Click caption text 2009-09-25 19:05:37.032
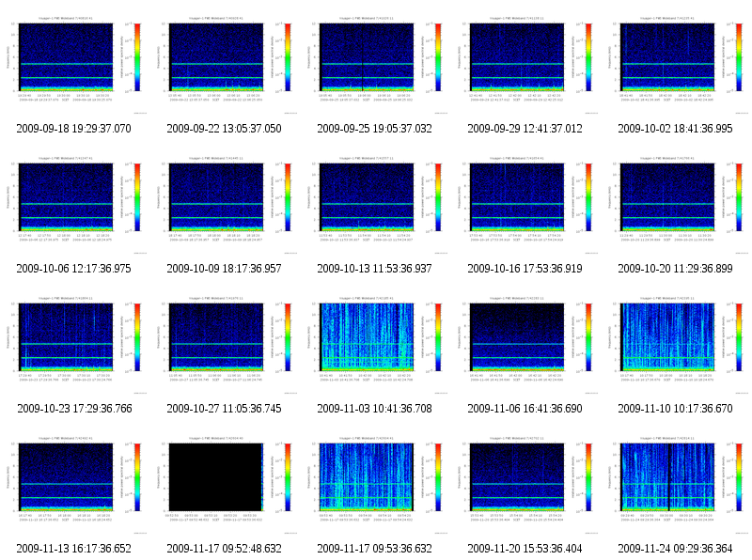This screenshot has height=560, width=752. [x=374, y=129]
